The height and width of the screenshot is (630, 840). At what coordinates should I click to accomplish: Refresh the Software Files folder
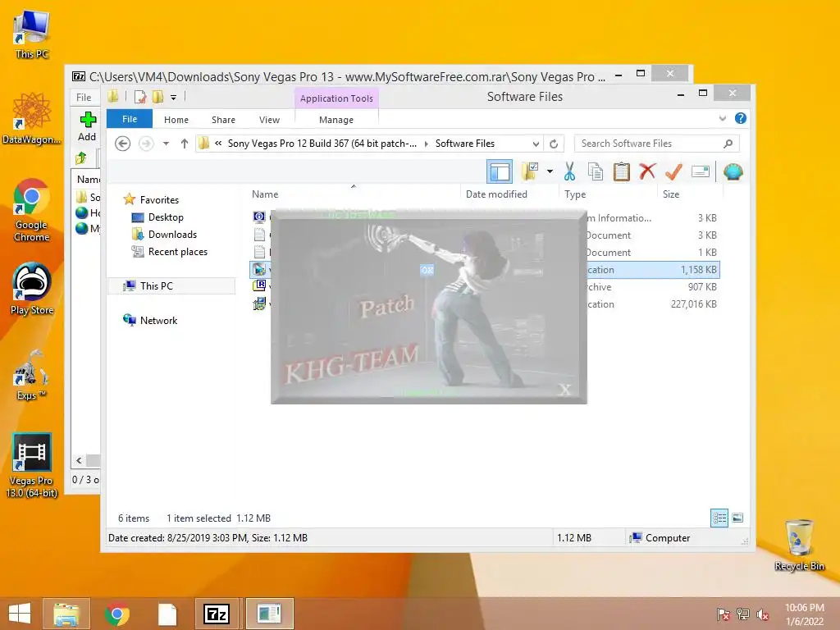pyautogui.click(x=554, y=144)
